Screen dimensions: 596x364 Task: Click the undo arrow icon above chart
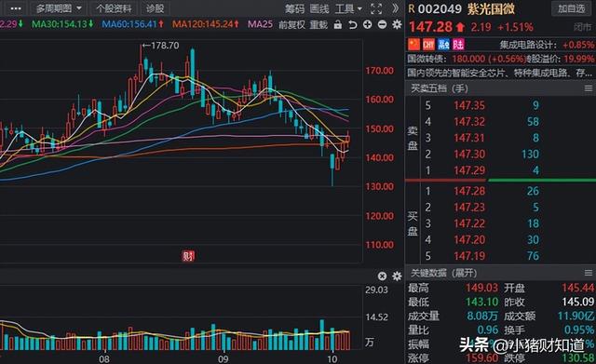pos(353,25)
